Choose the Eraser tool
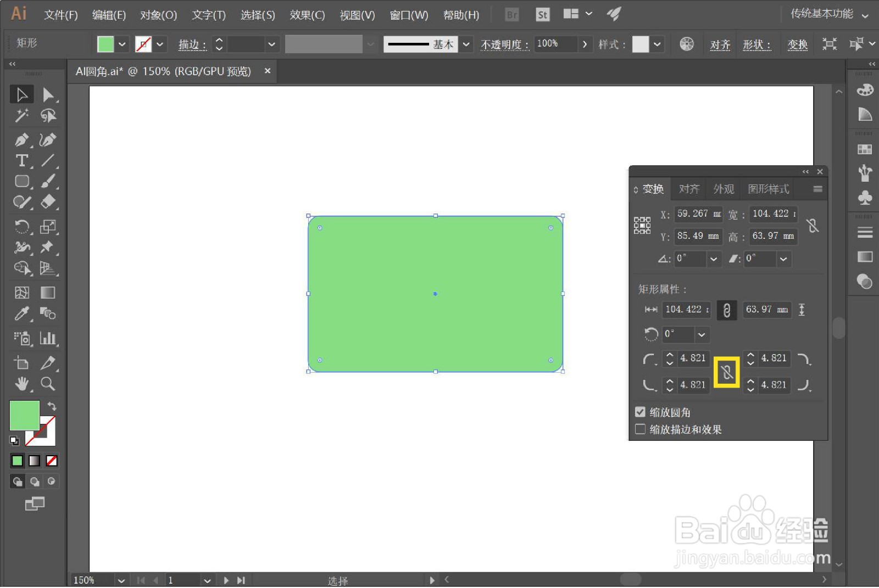Viewport: 879px width, 588px height. point(48,203)
